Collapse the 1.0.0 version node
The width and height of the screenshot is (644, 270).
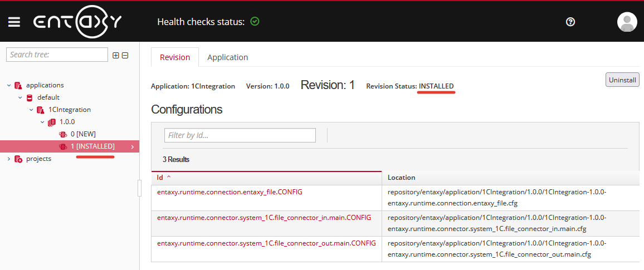click(42, 122)
